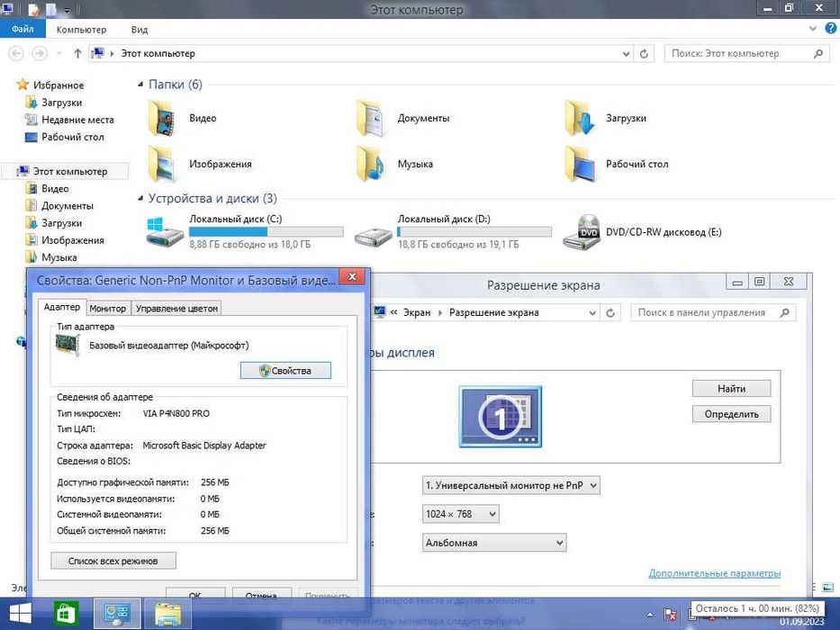The width and height of the screenshot is (840, 630).
Task: Select Недавние места in sidebar
Action: (77, 120)
